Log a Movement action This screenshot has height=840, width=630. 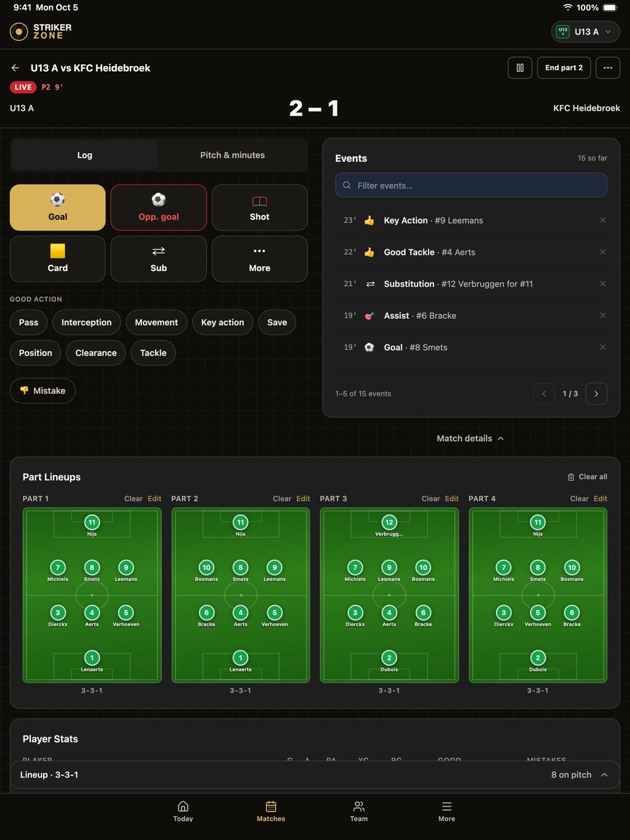pos(156,323)
